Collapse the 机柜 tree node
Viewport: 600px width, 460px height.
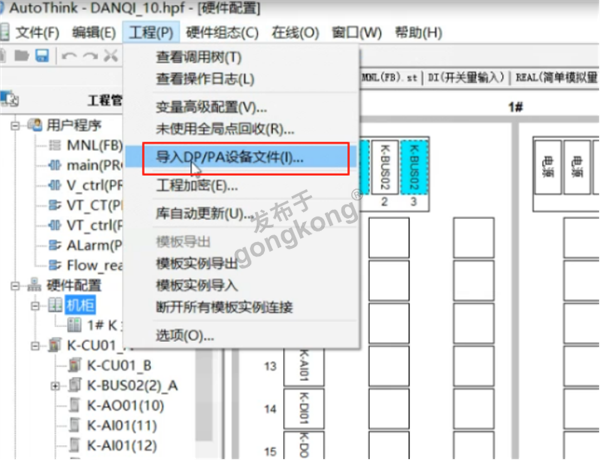(35, 306)
